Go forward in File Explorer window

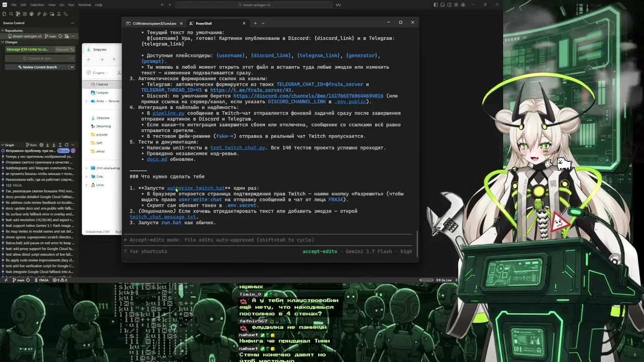click(x=102, y=60)
